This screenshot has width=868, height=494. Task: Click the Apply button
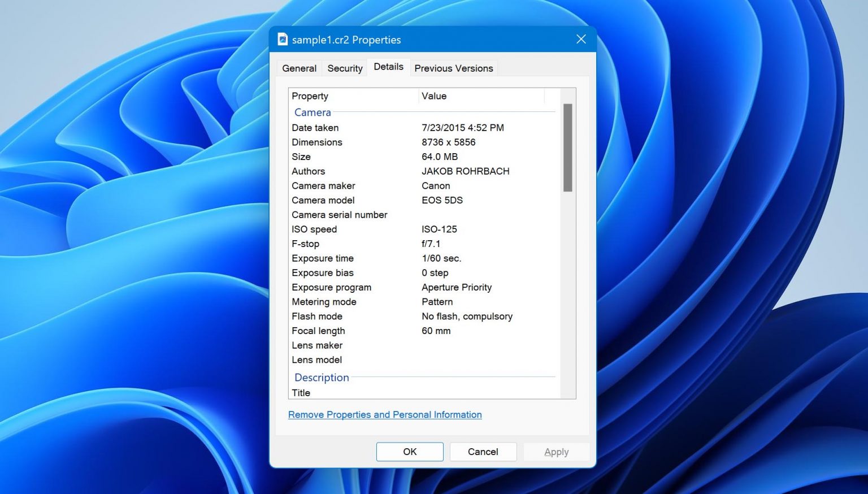coord(556,452)
